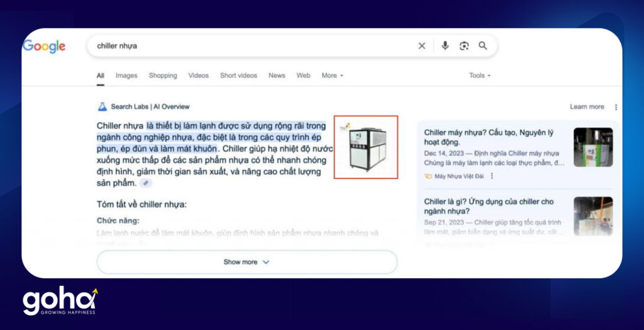This screenshot has height=330, width=644.
Task: Click the 'Máy Nhựa Việt Đài' source name
Action: [x=459, y=176]
